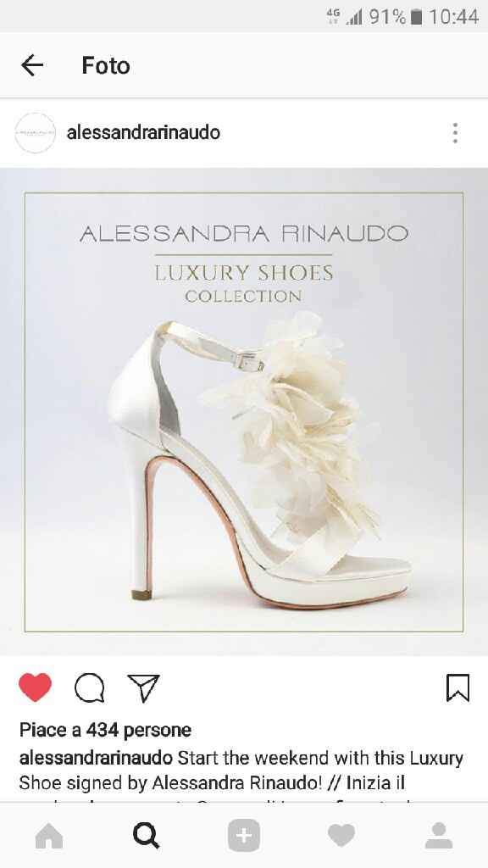Tap the Foto page title
The image size is (488, 868).
[x=106, y=65]
